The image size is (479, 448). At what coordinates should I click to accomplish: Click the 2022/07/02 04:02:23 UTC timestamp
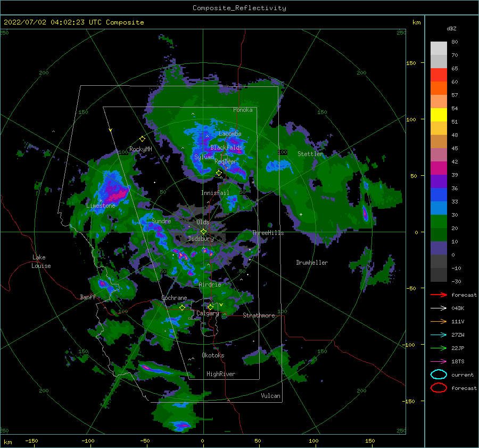[73, 22]
